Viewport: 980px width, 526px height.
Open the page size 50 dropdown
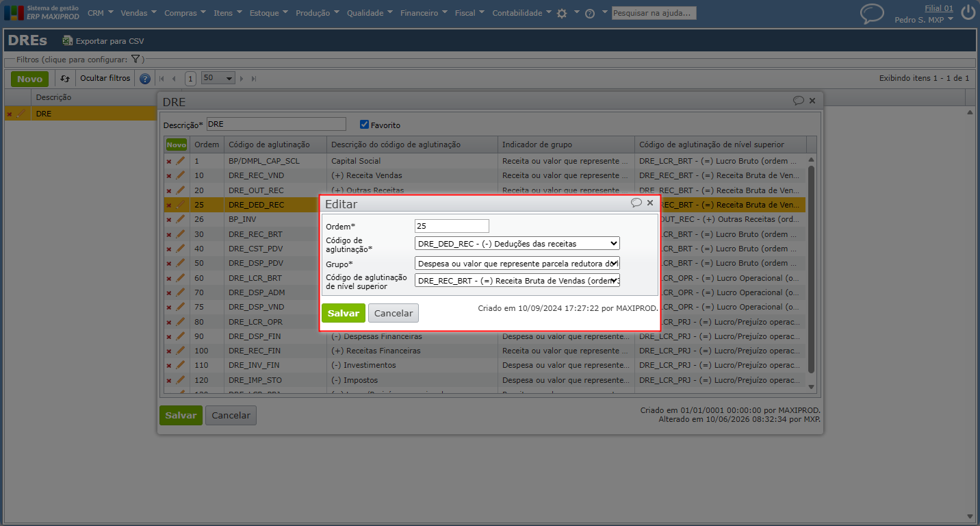click(218, 78)
